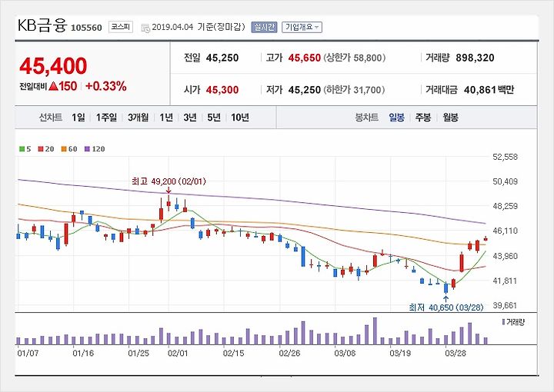Click the red up-triangle change indicator
The height and width of the screenshot is (392, 554).
pos(53,86)
